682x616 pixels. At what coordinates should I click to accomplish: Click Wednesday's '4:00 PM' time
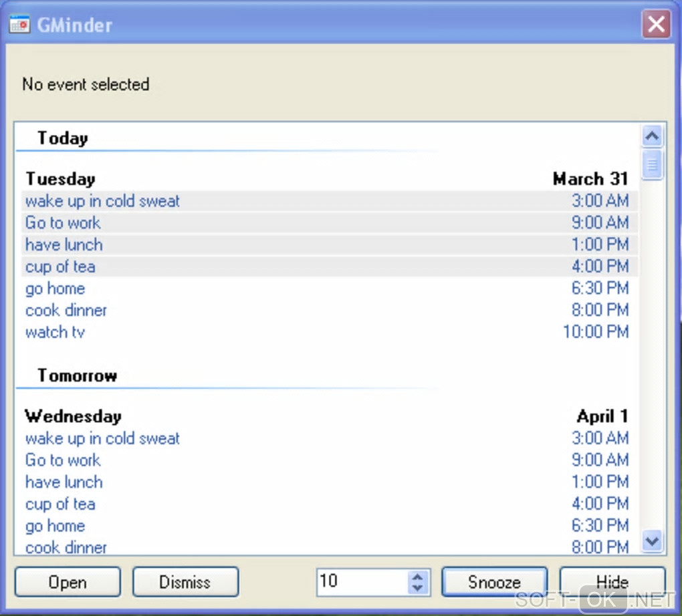coord(600,503)
